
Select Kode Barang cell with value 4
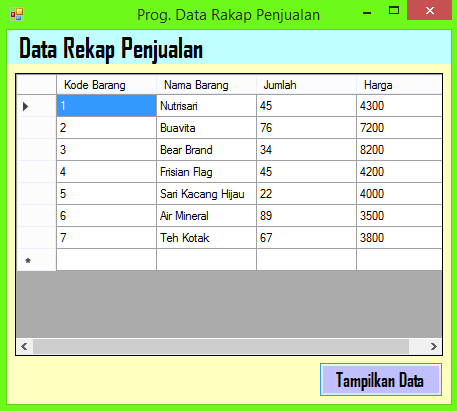click(x=106, y=172)
